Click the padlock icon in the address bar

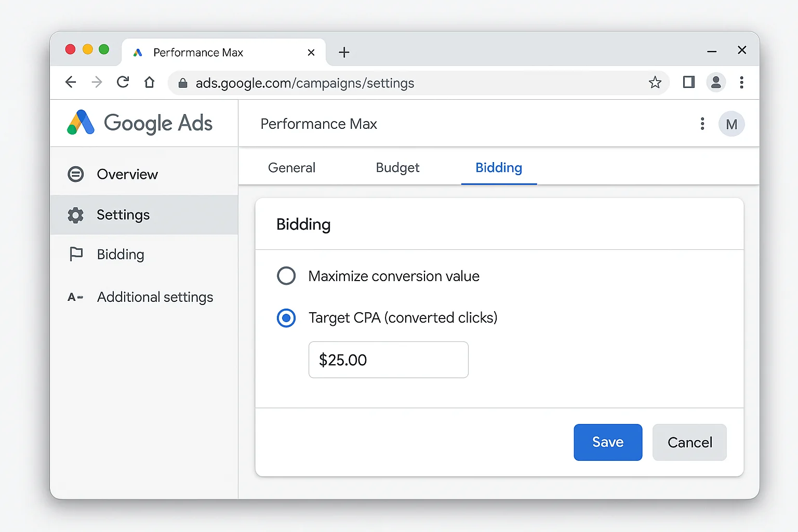click(182, 83)
